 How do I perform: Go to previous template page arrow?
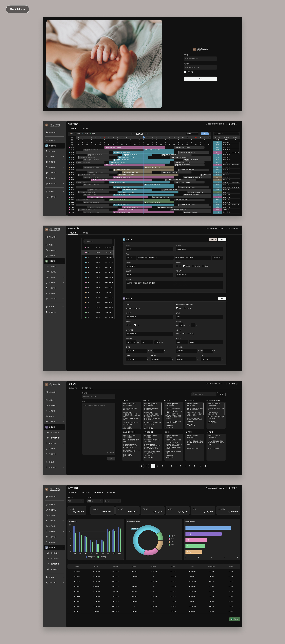tap(147, 466)
